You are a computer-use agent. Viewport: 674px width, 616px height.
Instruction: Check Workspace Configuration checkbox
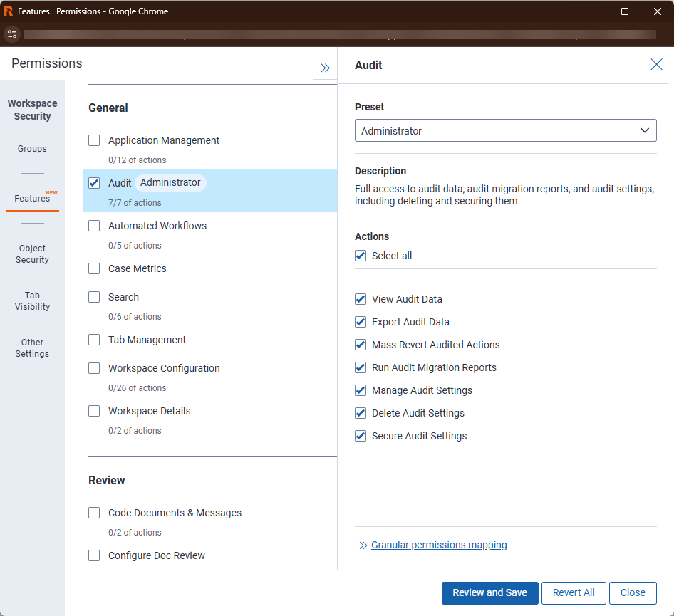94,369
